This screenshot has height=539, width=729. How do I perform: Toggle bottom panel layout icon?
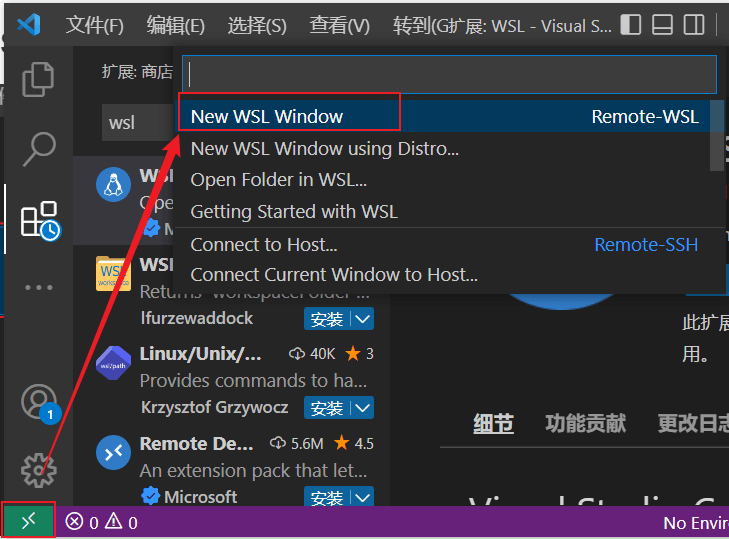coord(662,25)
